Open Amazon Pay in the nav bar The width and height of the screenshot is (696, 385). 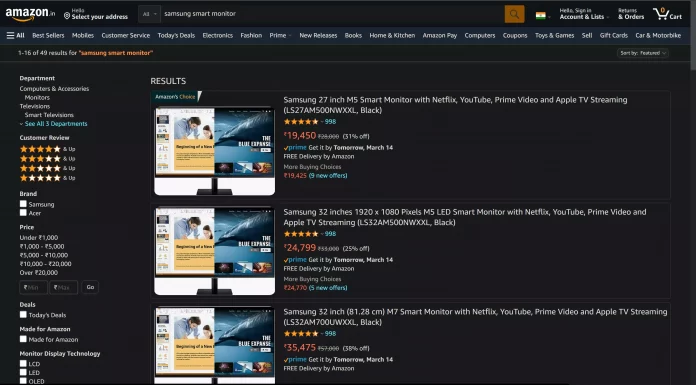coord(440,36)
